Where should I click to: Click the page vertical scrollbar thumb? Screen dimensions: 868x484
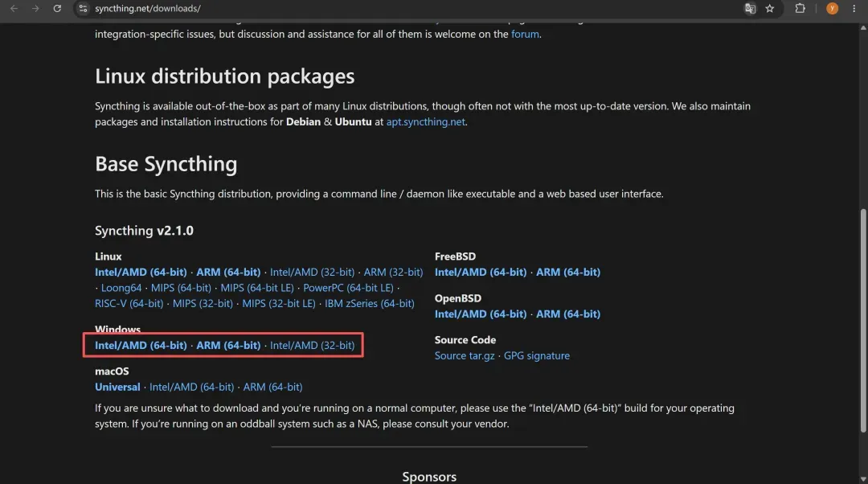click(863, 320)
